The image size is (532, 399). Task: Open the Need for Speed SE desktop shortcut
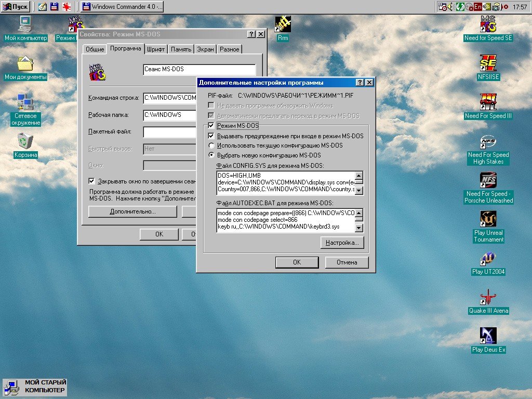point(488,25)
